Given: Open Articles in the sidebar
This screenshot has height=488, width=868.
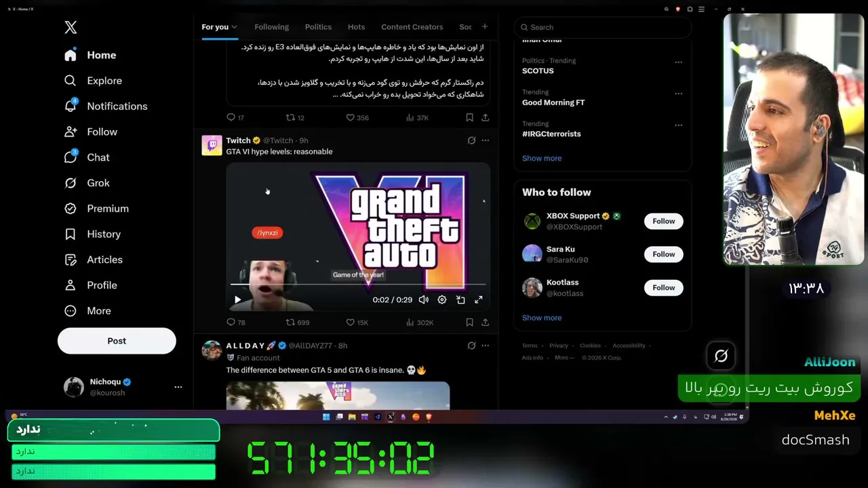Looking at the screenshot, I should pos(93,260).
